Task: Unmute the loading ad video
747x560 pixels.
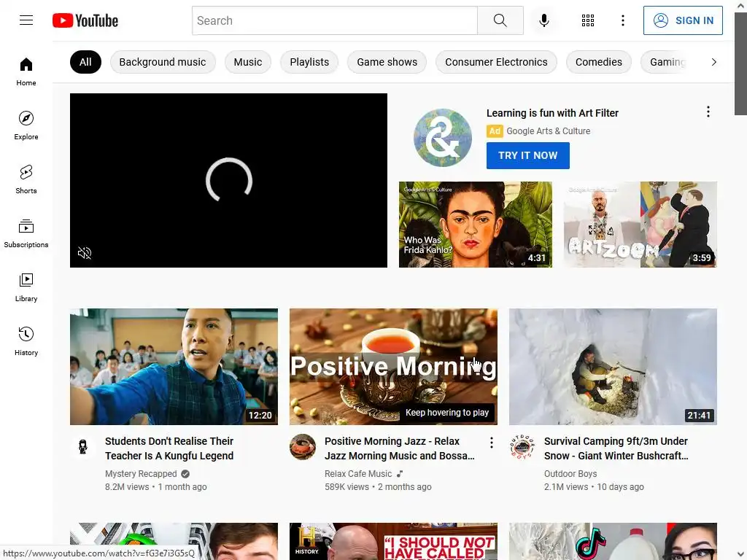Action: (x=85, y=253)
